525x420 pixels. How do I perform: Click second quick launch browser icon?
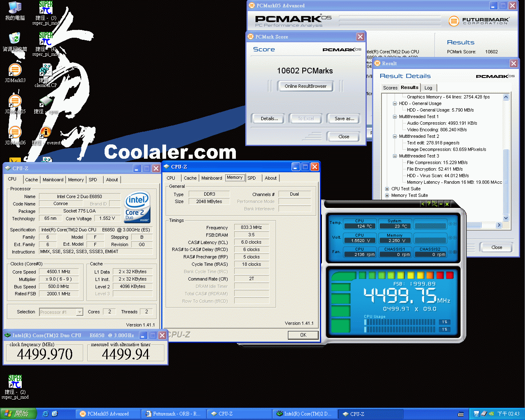(55, 414)
